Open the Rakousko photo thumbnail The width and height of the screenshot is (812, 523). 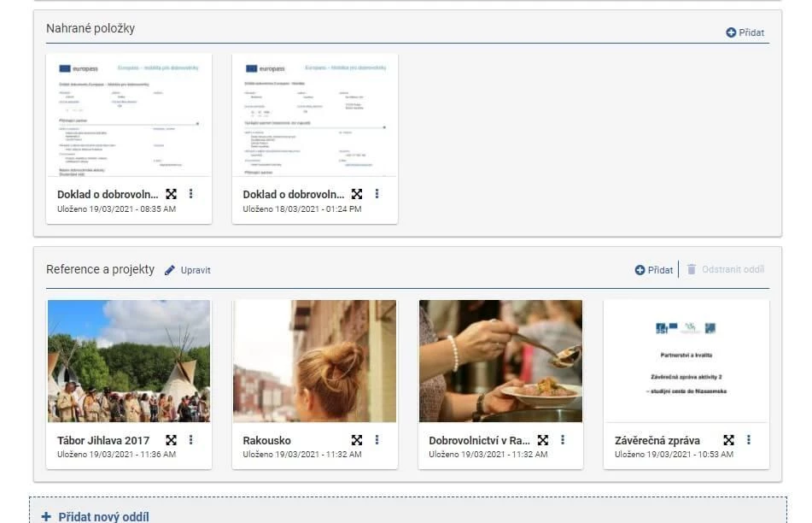(314, 361)
